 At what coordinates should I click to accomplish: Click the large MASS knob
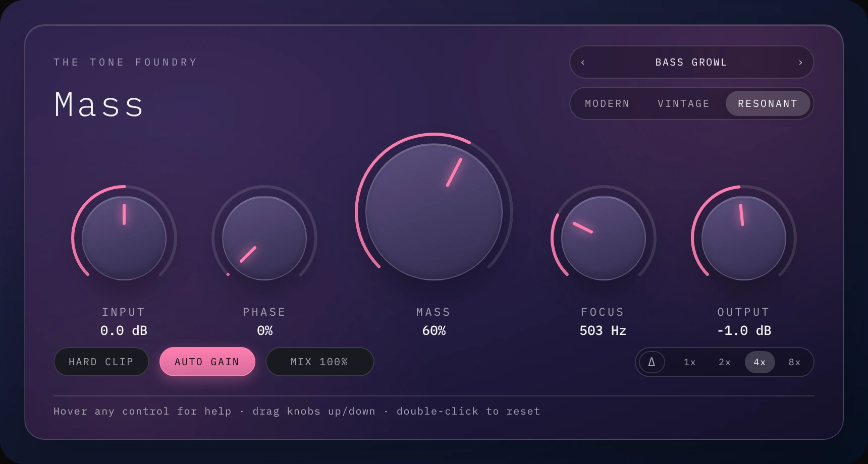coord(434,212)
